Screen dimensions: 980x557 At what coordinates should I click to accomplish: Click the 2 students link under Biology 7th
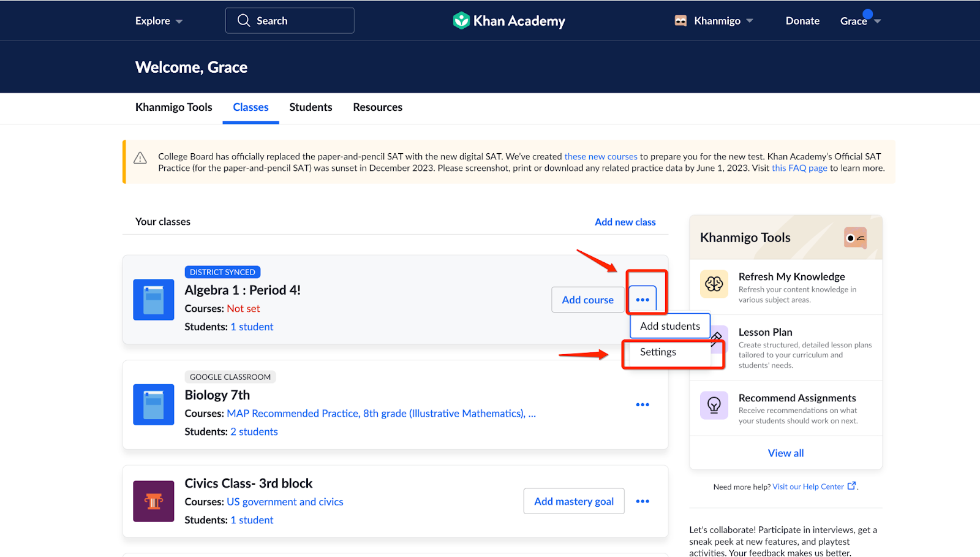coord(254,431)
